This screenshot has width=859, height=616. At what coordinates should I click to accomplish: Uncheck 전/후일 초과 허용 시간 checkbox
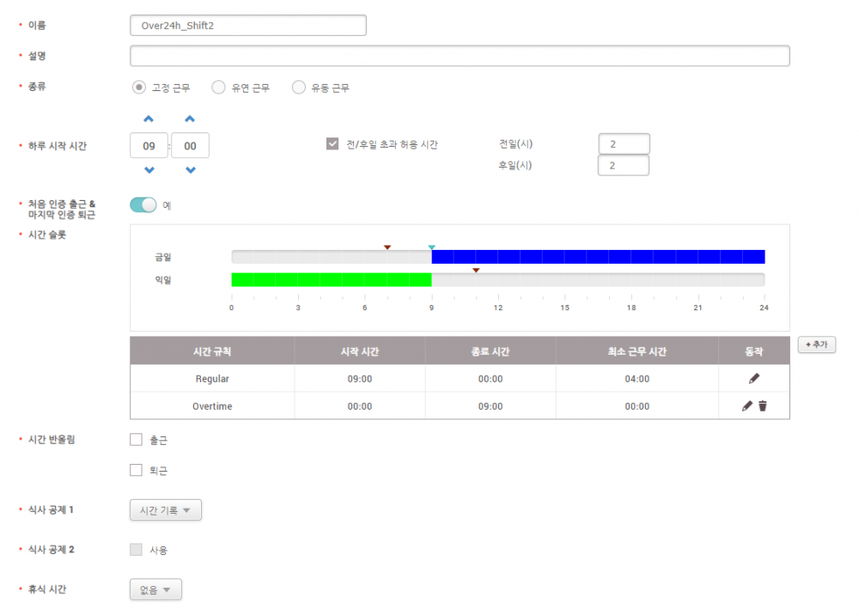coord(332,144)
